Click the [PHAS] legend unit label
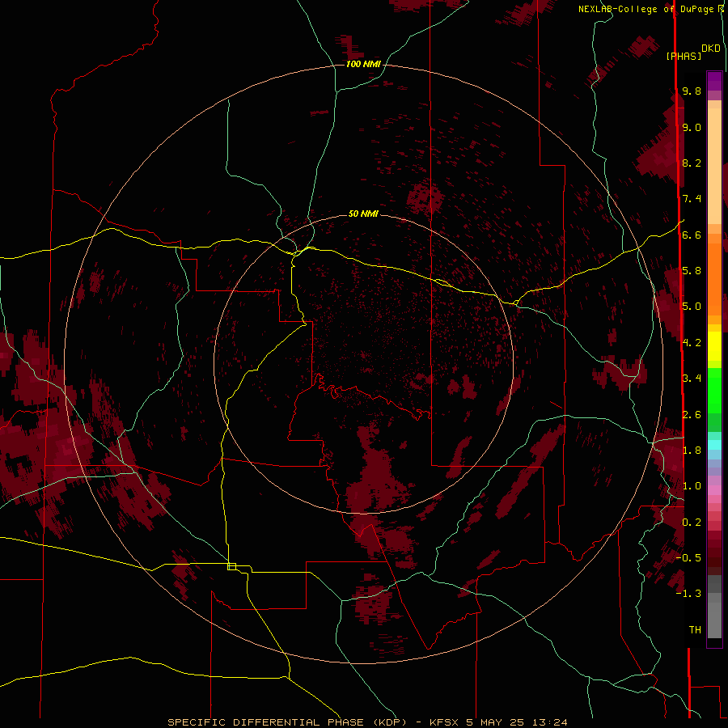Viewport: 728px width, 728px height. (x=684, y=56)
